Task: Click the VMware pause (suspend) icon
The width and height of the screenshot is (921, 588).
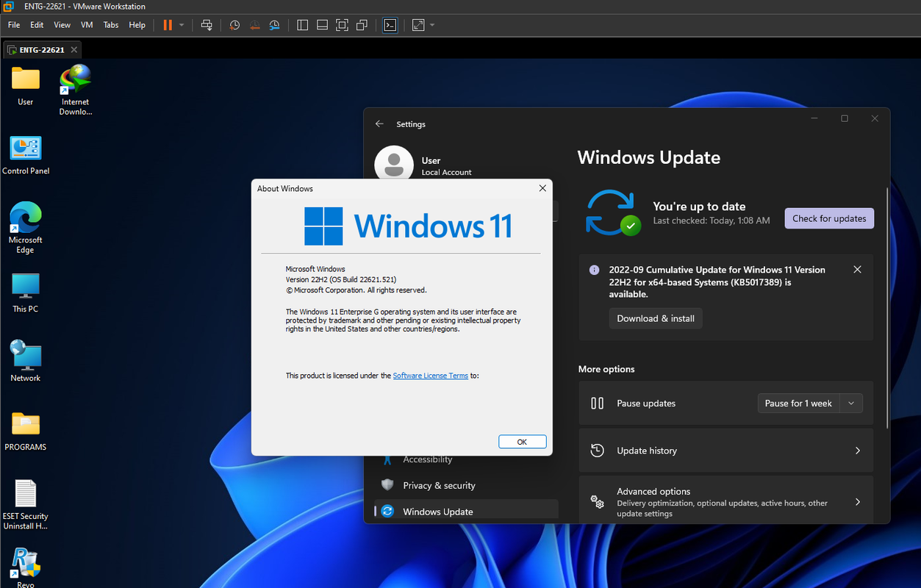Action: 168,24
